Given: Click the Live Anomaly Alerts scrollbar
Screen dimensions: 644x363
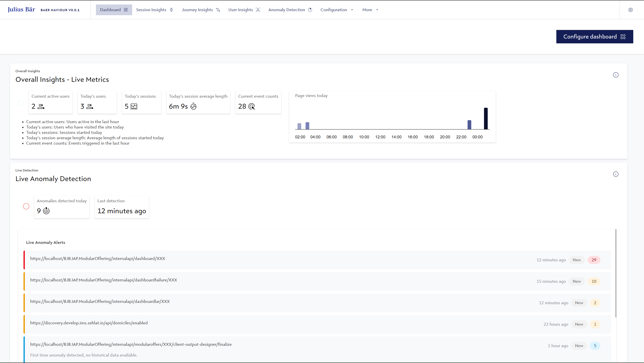Looking at the screenshot, I should click(616, 273).
